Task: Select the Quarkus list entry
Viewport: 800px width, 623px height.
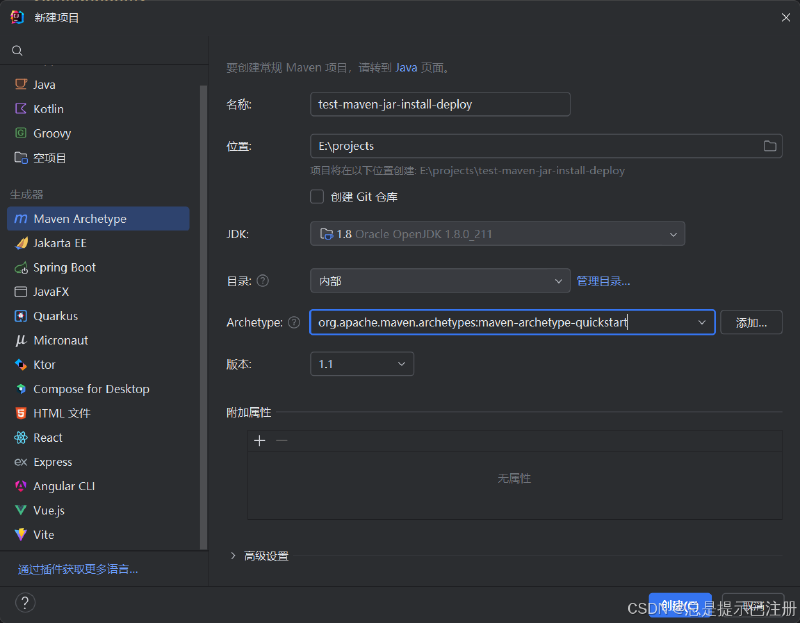Action: click(x=98, y=316)
